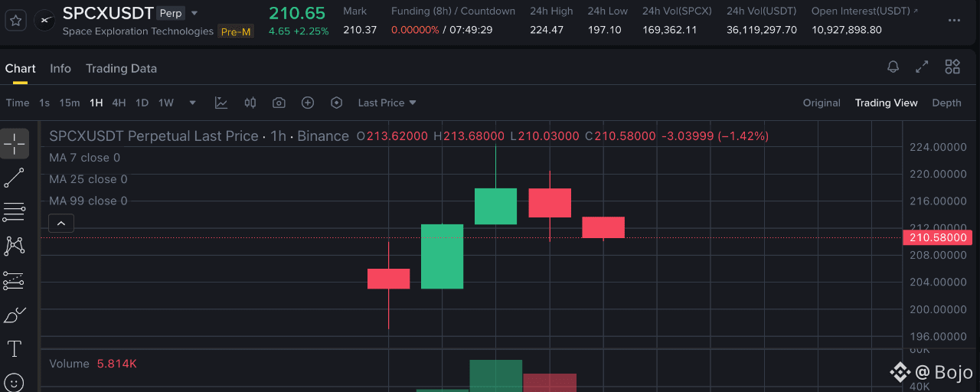Collapse the indicator legend chevron
The image size is (980, 392).
61,224
